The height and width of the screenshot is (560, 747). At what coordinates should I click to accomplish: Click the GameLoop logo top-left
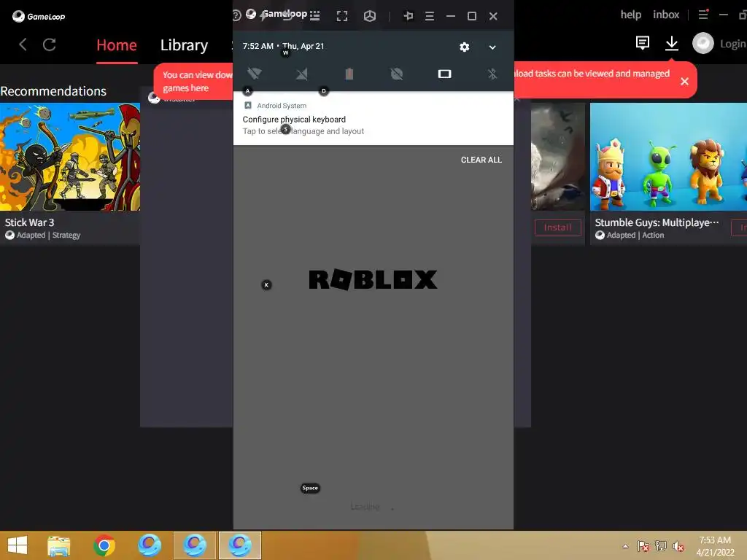tap(39, 17)
